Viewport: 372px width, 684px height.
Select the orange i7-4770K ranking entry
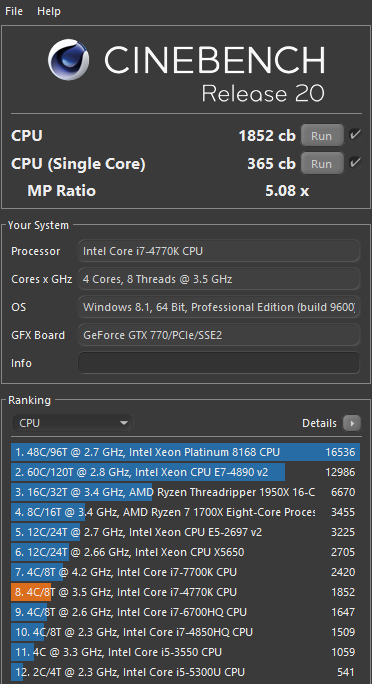(x=185, y=592)
